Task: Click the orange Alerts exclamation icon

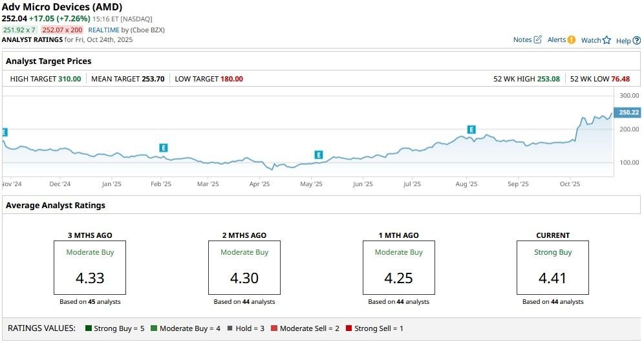Action: pos(571,40)
